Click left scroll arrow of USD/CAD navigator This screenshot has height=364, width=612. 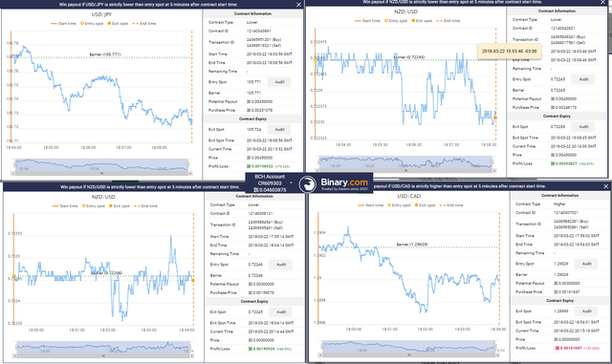pyautogui.click(x=321, y=355)
